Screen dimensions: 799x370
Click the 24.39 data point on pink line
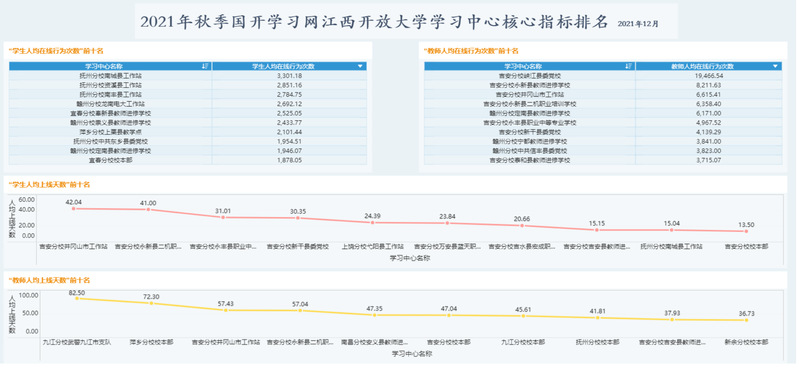click(x=373, y=223)
